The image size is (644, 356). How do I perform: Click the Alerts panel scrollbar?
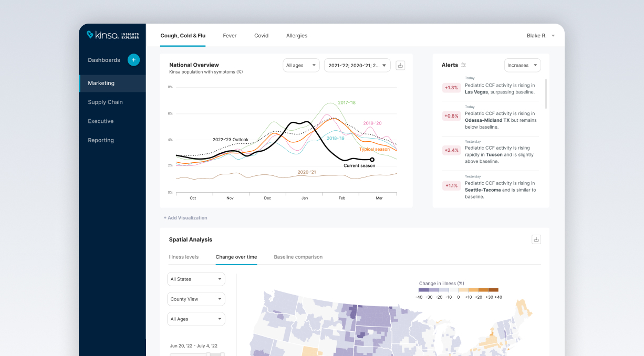point(545,94)
